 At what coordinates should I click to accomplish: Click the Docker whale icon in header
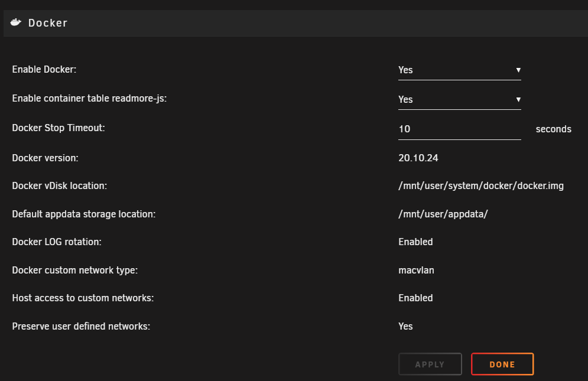click(16, 22)
